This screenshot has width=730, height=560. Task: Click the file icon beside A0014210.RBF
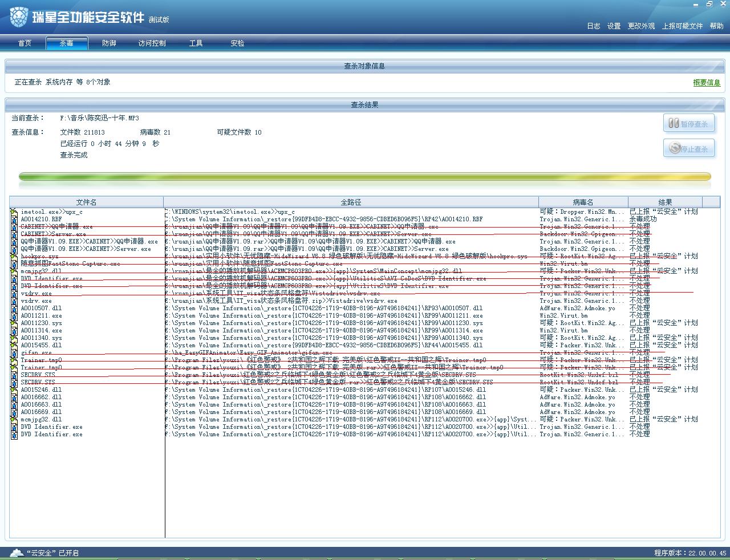click(14, 220)
